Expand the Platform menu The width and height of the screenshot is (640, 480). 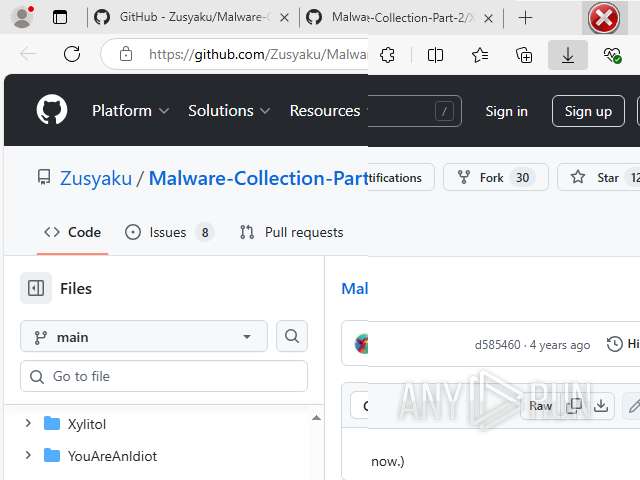pos(130,111)
